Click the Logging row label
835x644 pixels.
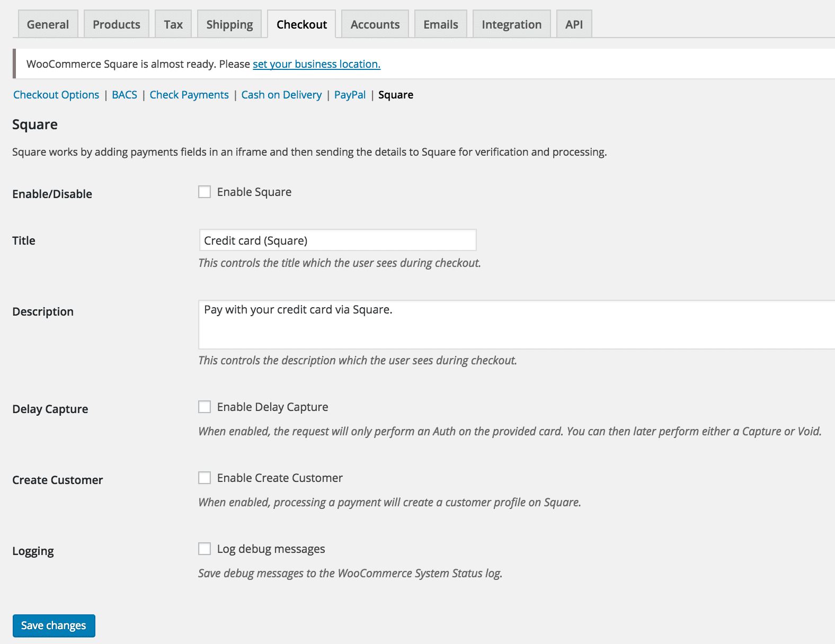33,551
